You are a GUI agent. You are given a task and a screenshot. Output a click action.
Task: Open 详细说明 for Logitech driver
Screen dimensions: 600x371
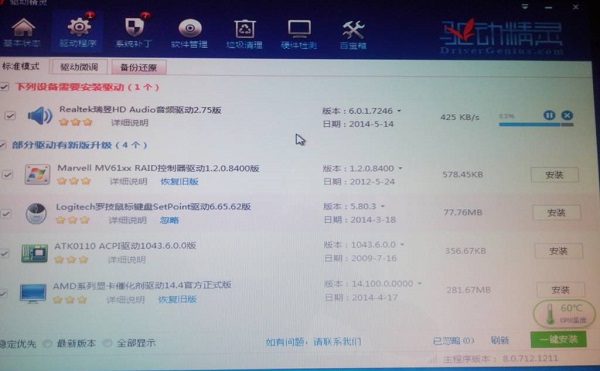pos(127,220)
